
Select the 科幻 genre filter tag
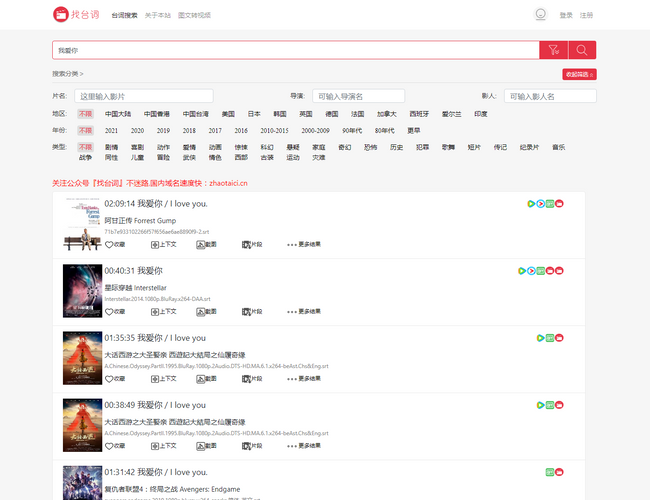[x=267, y=147]
